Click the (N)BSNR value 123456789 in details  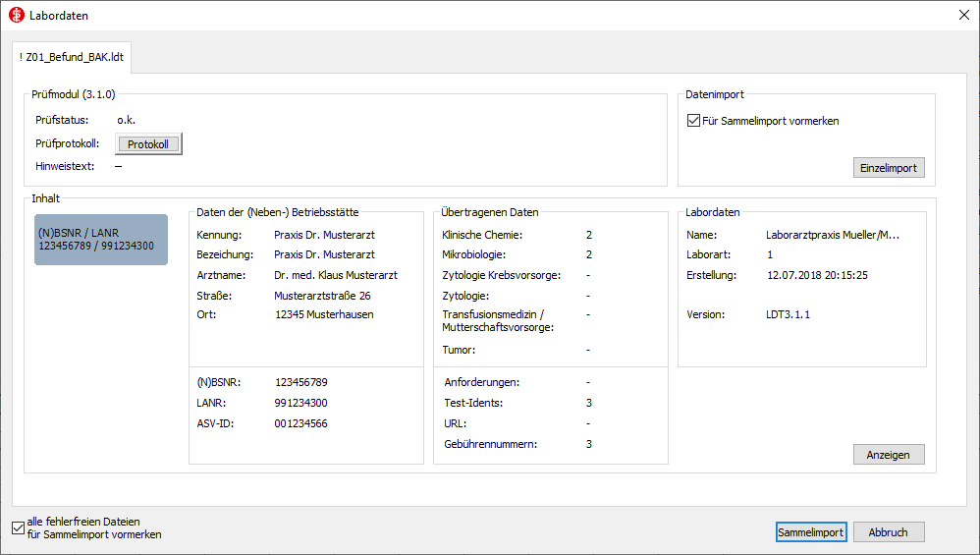[301, 382]
